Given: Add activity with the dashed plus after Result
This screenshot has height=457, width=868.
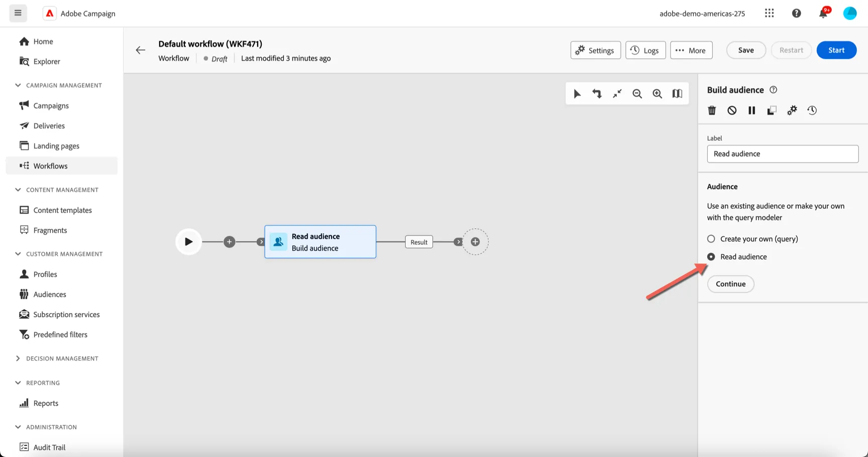Looking at the screenshot, I should (475, 242).
